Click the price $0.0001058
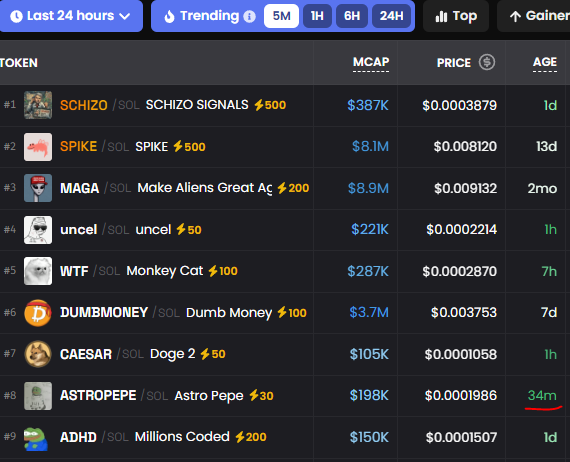 click(461, 354)
